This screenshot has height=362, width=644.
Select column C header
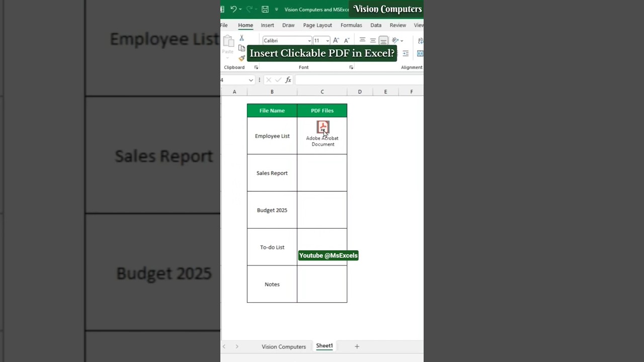tap(322, 92)
